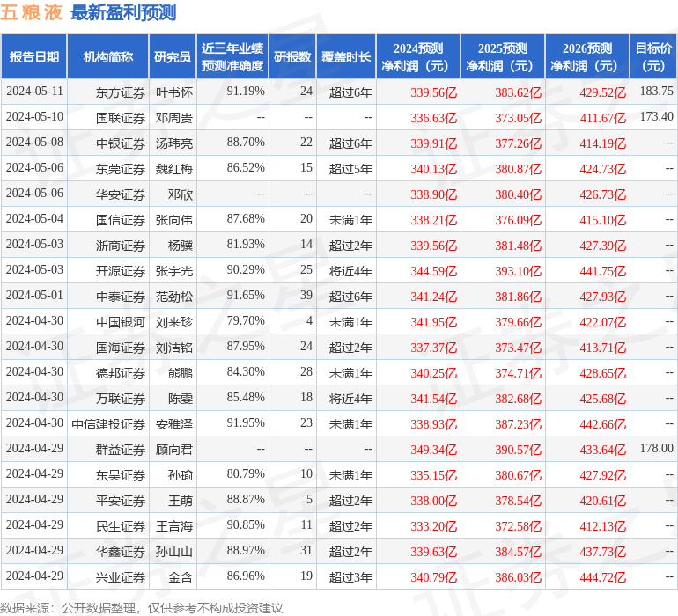Image resolution: width=678 pixels, height=616 pixels.
Task: Click the 目标价 column header
Action: (653, 56)
